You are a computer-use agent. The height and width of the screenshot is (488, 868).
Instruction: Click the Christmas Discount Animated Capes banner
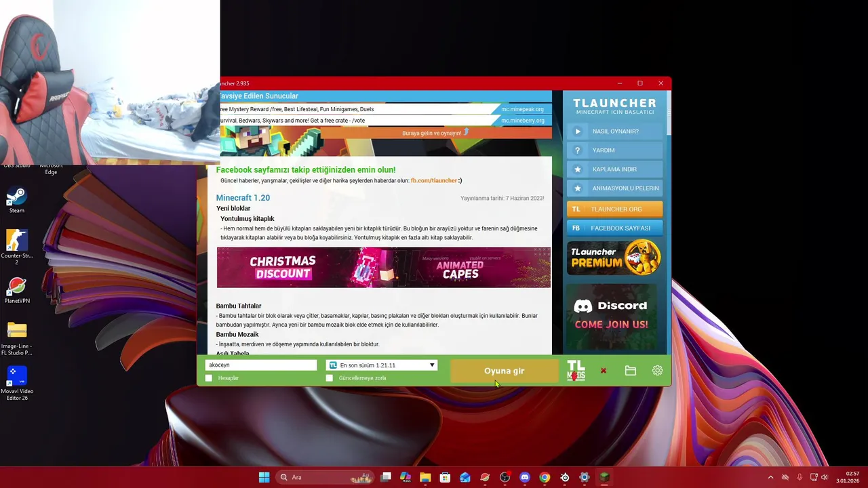[x=384, y=268]
